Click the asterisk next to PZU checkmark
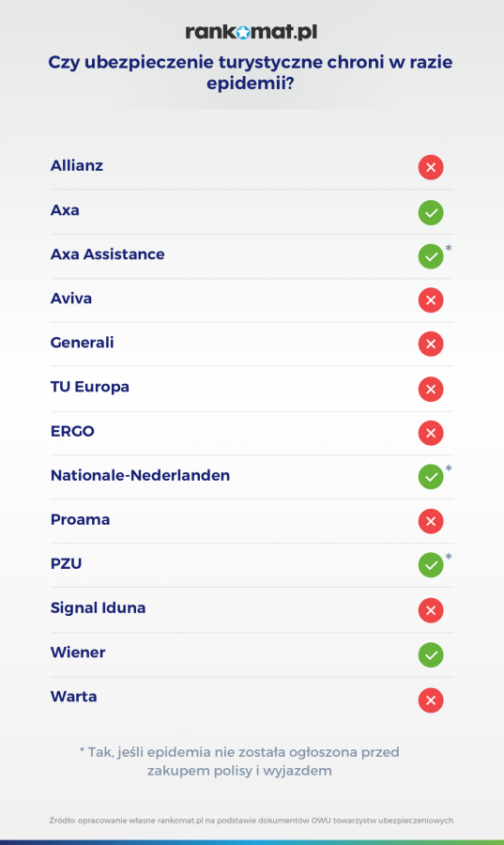Image resolution: width=504 pixels, height=845 pixels. [449, 557]
